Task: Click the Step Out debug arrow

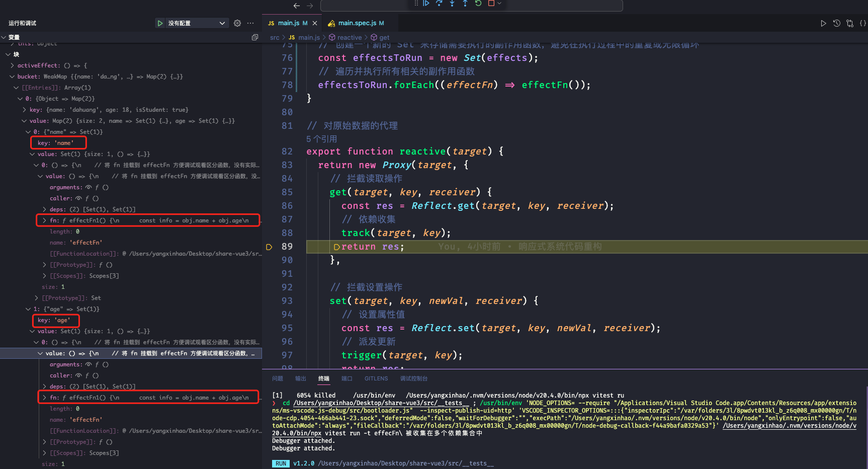Action: [465, 4]
